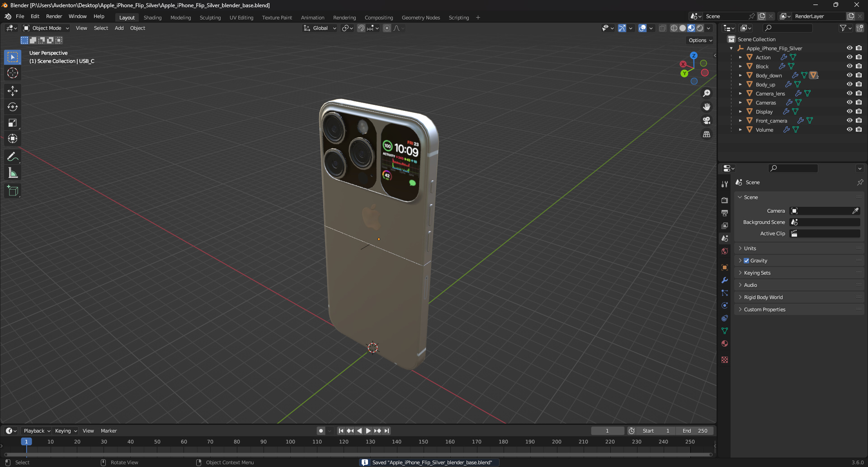
Task: Hide the Block object in viewport
Action: pyautogui.click(x=849, y=66)
